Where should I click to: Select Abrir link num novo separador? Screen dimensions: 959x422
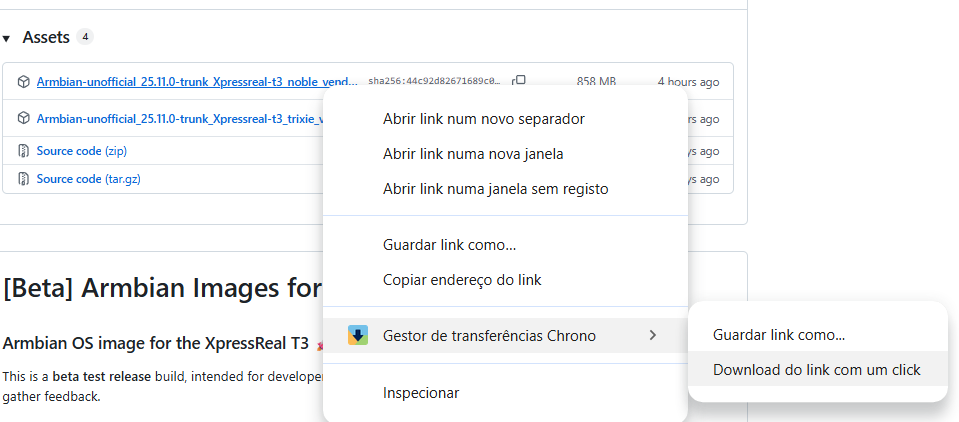tap(505, 119)
